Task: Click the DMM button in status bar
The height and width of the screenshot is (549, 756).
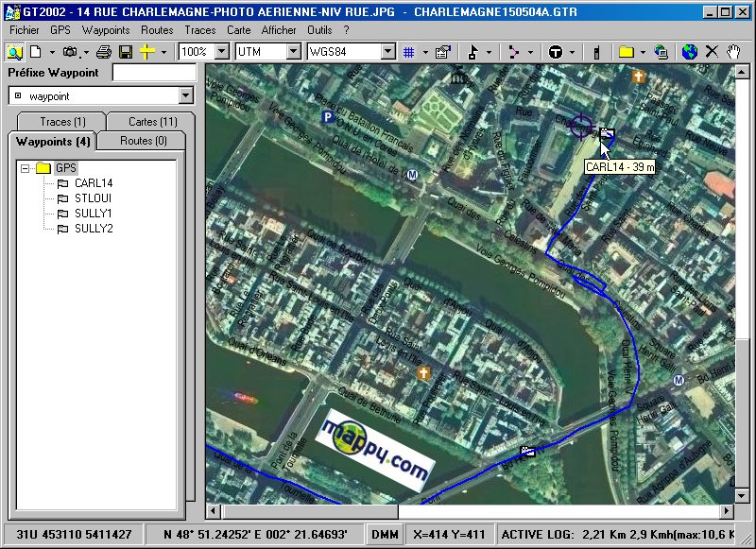Action: point(384,534)
